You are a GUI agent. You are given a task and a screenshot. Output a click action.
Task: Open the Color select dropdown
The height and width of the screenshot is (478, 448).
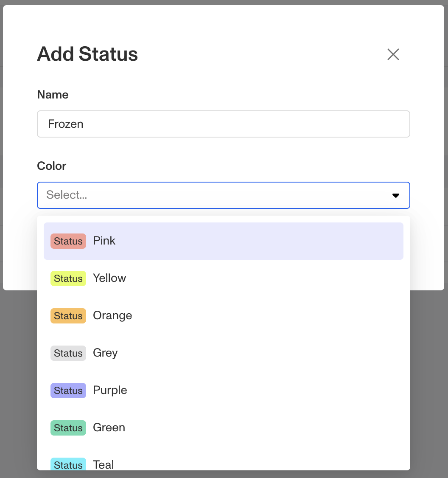tap(212, 195)
